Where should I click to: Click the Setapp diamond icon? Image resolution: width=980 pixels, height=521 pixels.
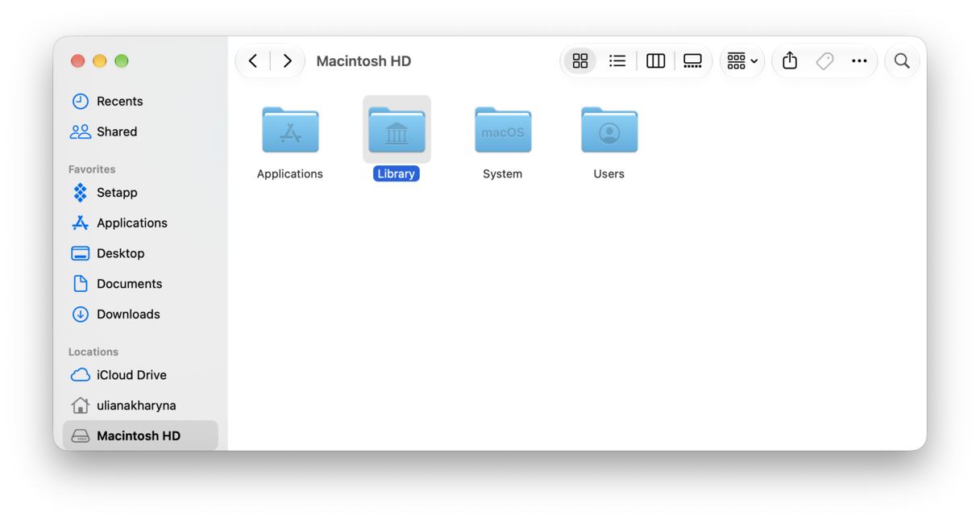point(81,193)
